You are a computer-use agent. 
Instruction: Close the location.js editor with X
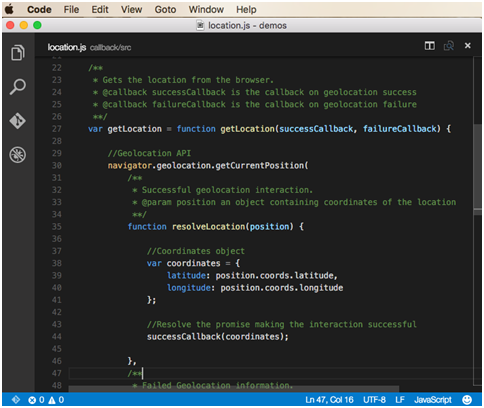point(468,46)
